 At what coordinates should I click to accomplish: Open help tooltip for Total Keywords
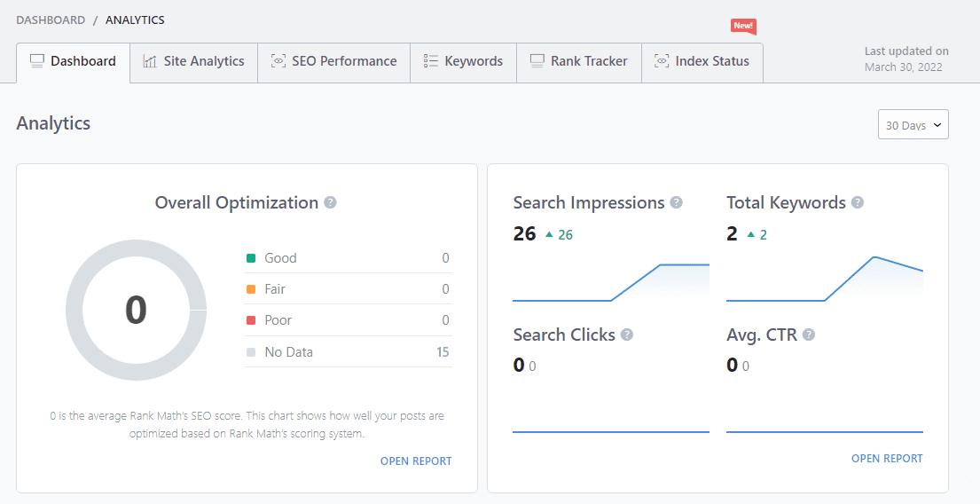[858, 202]
